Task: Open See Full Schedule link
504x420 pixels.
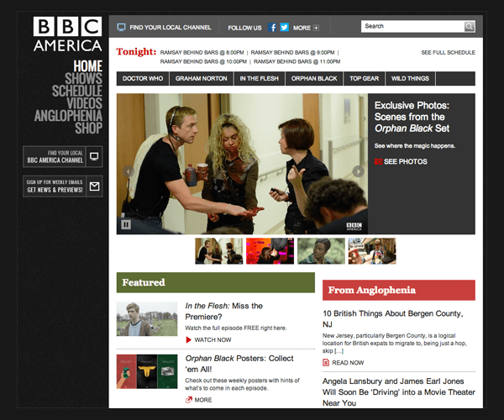Action: (x=448, y=52)
